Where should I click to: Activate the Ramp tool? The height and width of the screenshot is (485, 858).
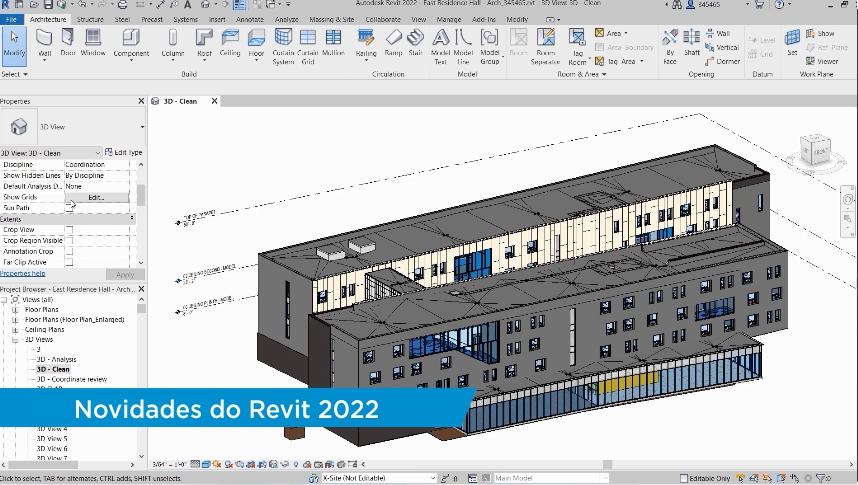coord(393,43)
